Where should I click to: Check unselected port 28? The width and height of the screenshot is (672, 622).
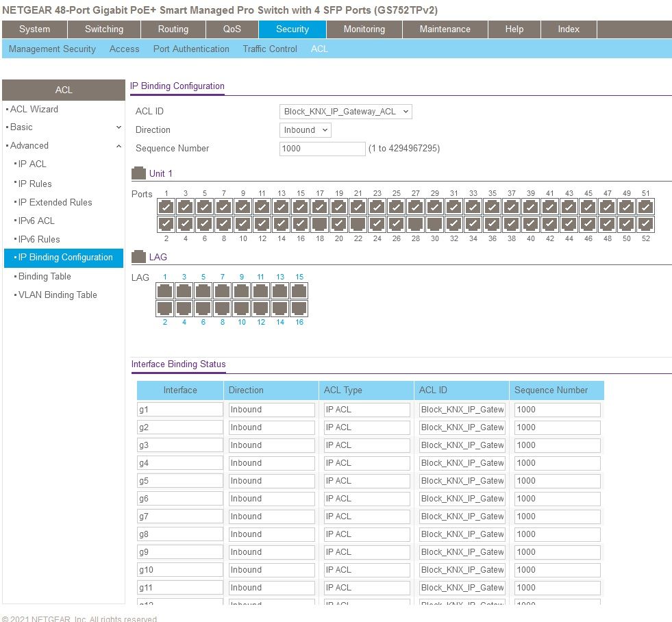416,224
